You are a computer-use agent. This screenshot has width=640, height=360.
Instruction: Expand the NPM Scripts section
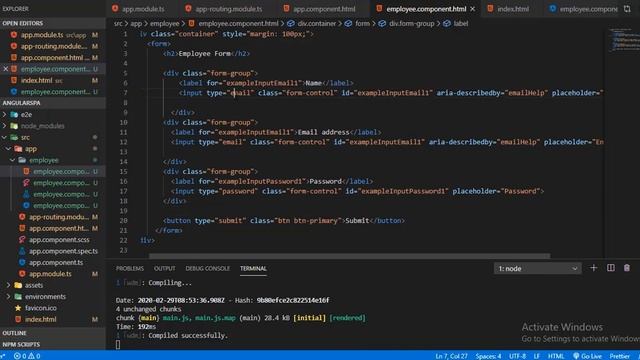pyautogui.click(x=53, y=344)
